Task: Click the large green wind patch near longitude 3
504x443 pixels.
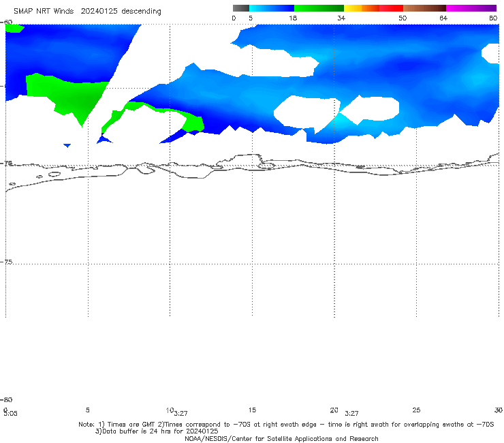Action: click(72, 96)
